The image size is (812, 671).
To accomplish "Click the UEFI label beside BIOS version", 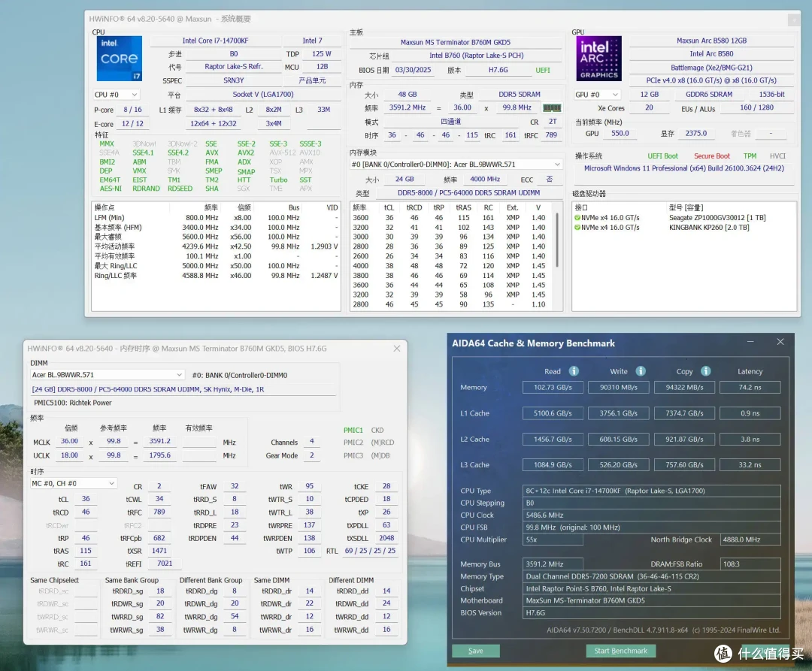I will click(543, 70).
